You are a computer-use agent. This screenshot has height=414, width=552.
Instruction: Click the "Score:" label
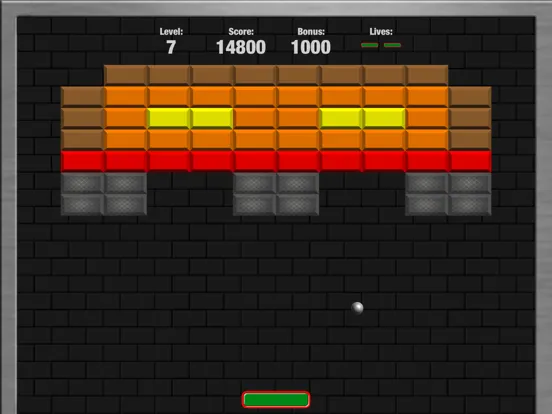tap(241, 32)
